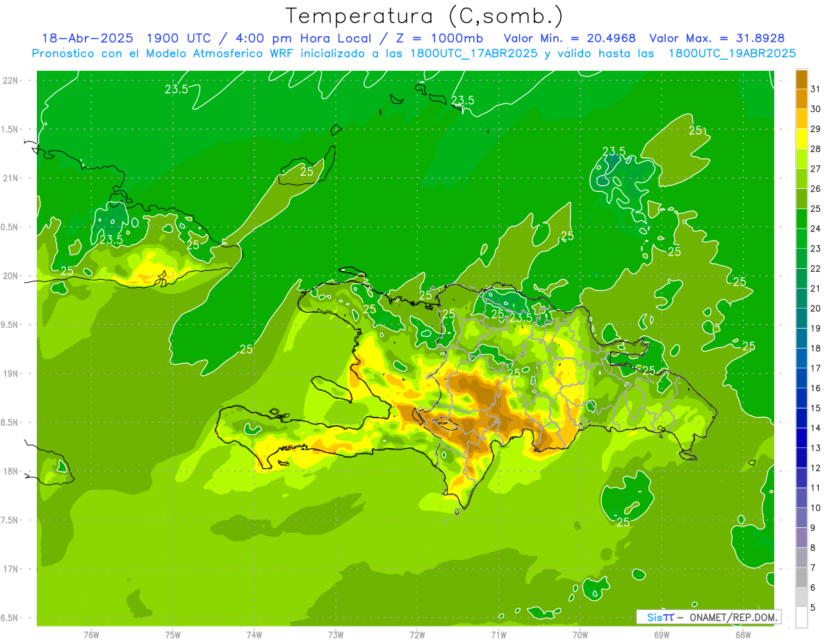Click the number 30 on the color scale
This screenshot has width=834, height=644.
815,110
